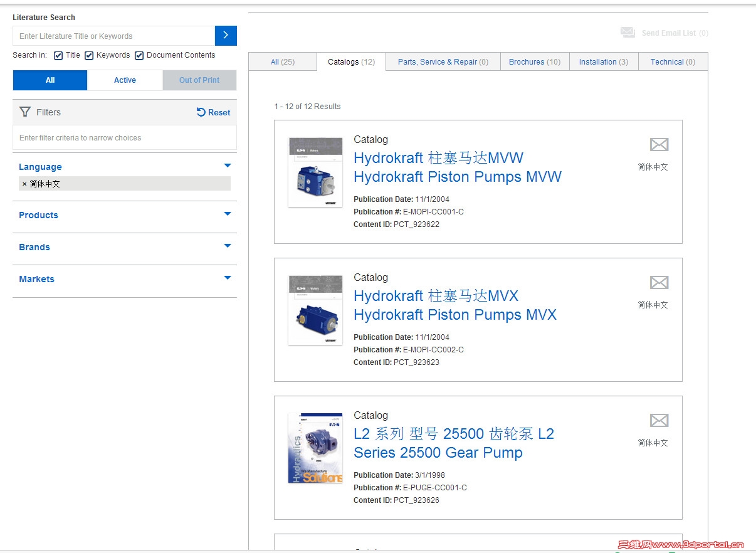Click the envelope icon on the MVX catalog card
The height and width of the screenshot is (553, 756).
(659, 283)
